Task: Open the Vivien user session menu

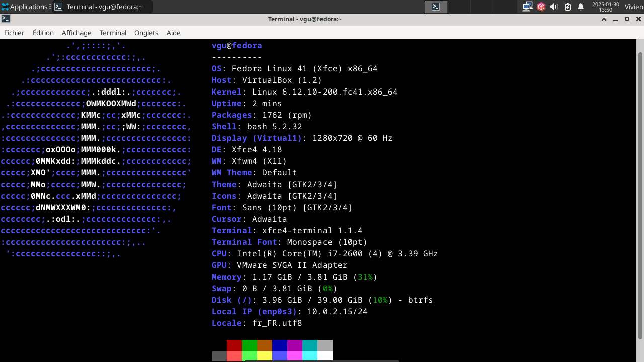Action: tap(633, 7)
